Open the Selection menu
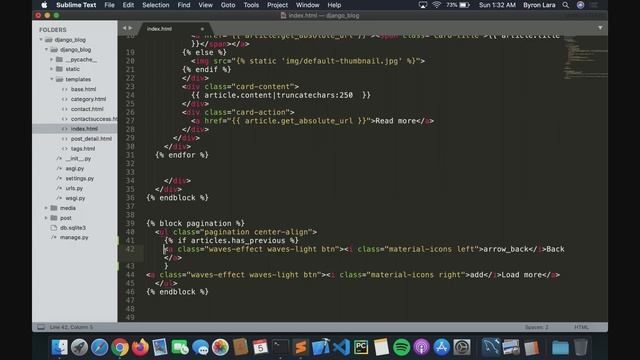The height and width of the screenshot is (360, 640). [156, 5]
